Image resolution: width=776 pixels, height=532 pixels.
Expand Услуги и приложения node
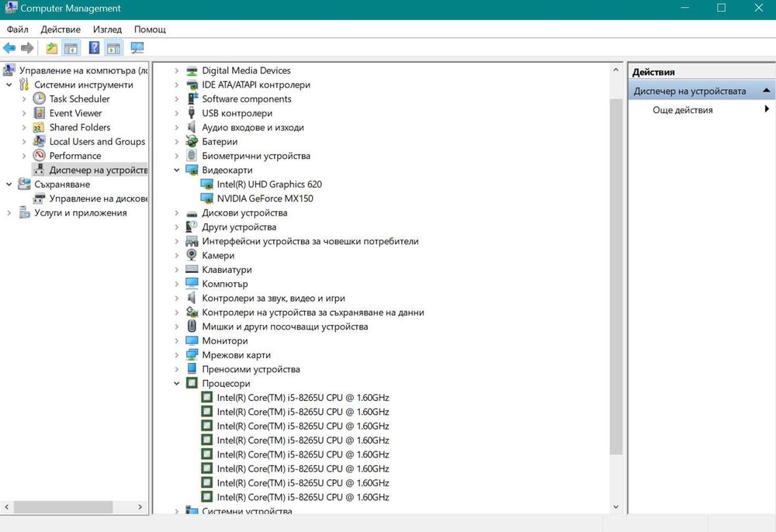click(9, 212)
